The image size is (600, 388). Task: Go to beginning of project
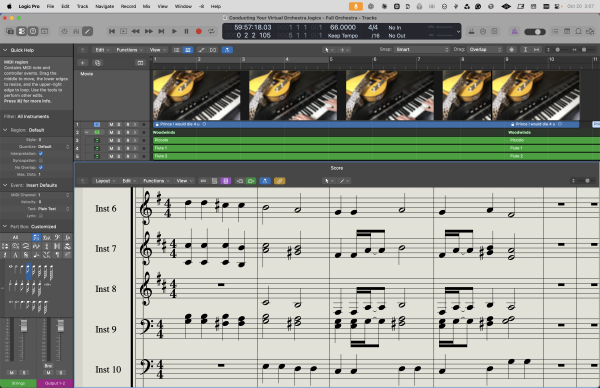coord(112,31)
